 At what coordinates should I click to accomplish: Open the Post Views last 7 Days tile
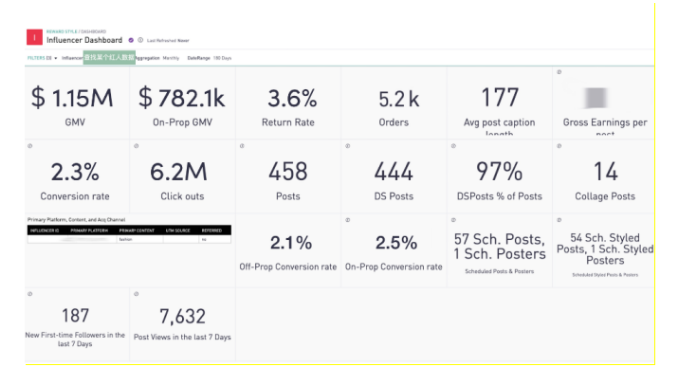tap(182, 324)
